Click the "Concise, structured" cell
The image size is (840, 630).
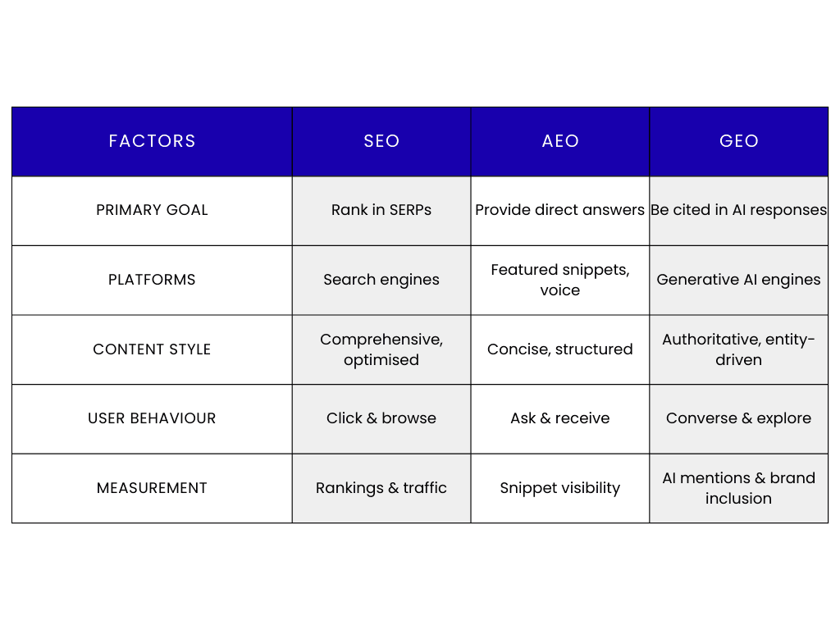point(560,349)
